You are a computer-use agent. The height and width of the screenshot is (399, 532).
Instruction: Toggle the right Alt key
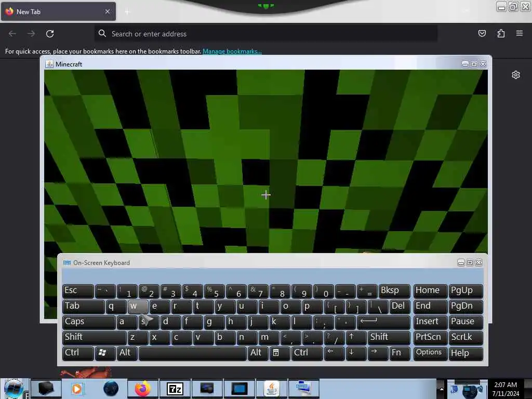point(258,353)
